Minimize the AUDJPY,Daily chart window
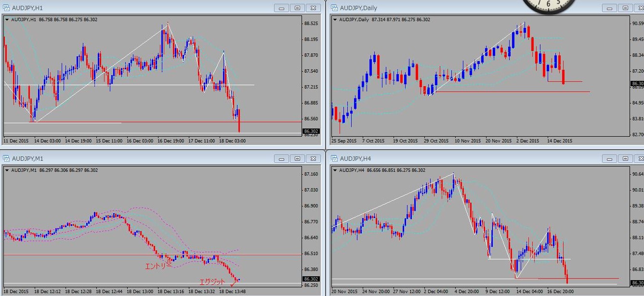644x296 pixels. [609, 8]
